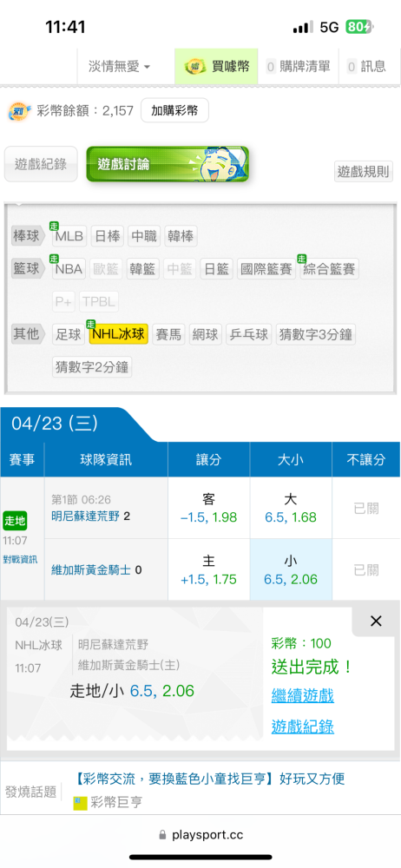Image resolution: width=401 pixels, height=868 pixels.
Task: Click the 遊戲紀錄 link in slip
Action: (302, 727)
